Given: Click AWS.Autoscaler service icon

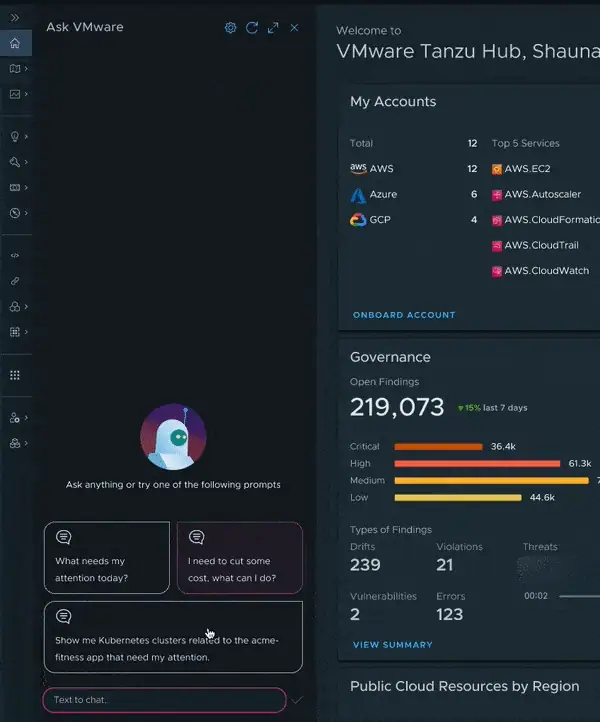Looking at the screenshot, I should tap(496, 195).
